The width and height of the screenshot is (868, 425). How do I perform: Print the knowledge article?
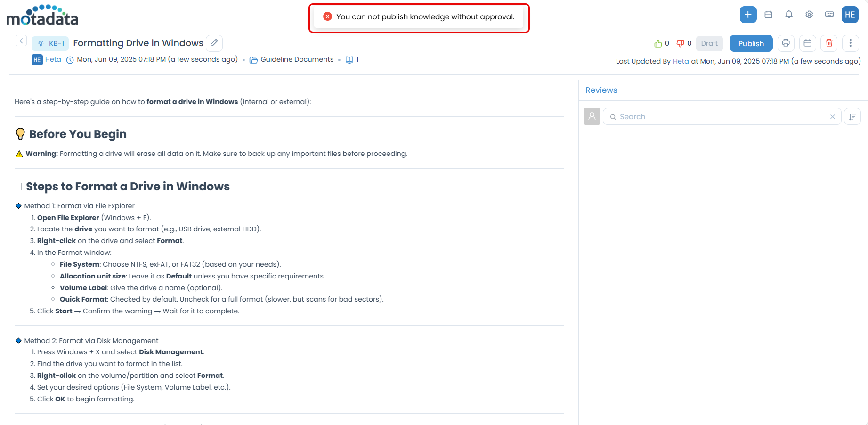point(786,43)
